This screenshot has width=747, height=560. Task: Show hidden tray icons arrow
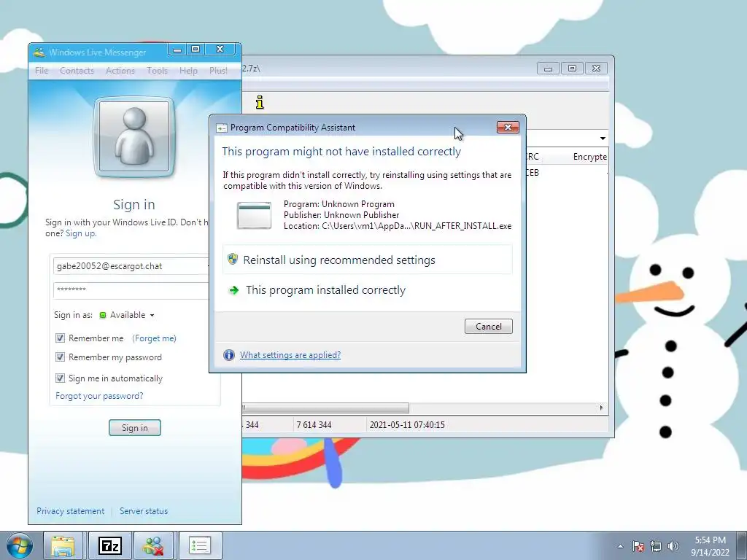(x=620, y=546)
